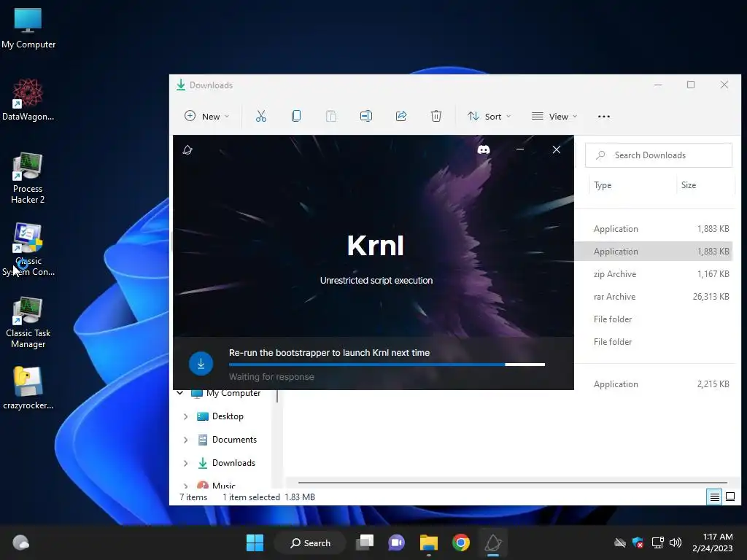Select Documents in the navigation pane
747x560 pixels.
pos(234,440)
